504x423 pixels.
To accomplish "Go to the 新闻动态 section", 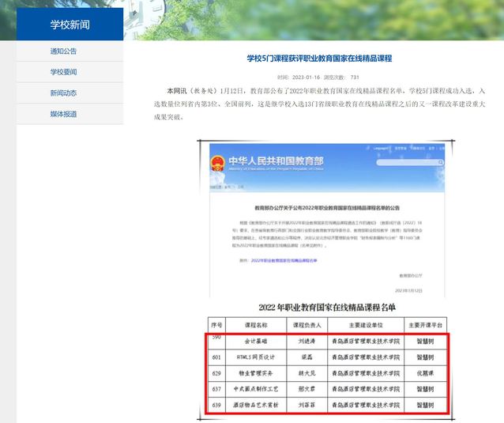I will (x=63, y=93).
